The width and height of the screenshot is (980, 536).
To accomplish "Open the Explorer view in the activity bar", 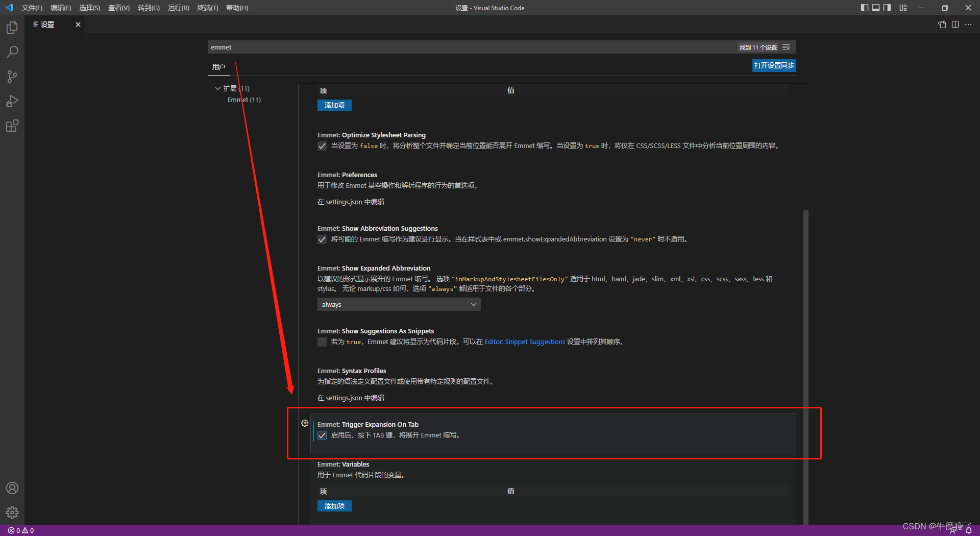I will (x=12, y=28).
